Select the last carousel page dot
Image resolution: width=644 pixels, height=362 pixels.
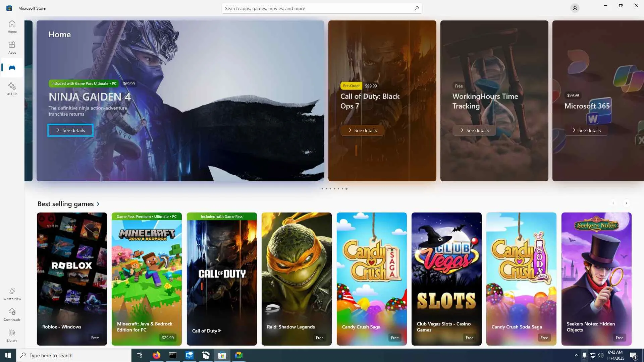tap(346, 189)
